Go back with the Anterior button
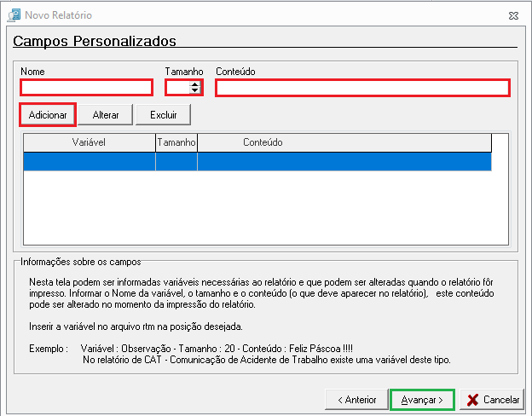Viewport: 532px width, 416px height. pos(356,400)
